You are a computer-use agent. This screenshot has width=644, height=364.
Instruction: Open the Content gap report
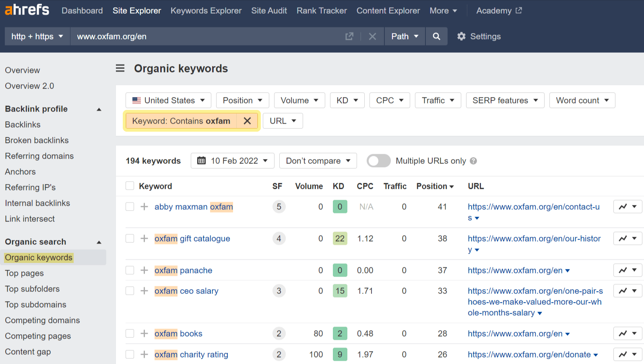tap(28, 352)
